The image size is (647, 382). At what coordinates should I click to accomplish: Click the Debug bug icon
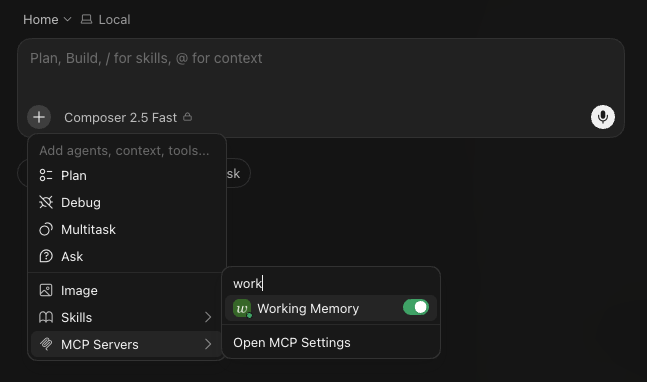[x=46, y=202]
